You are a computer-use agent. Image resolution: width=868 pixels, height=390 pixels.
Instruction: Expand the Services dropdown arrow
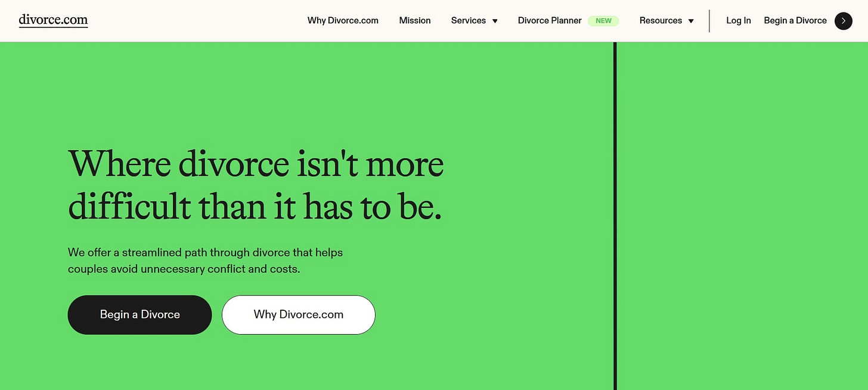[x=495, y=21]
